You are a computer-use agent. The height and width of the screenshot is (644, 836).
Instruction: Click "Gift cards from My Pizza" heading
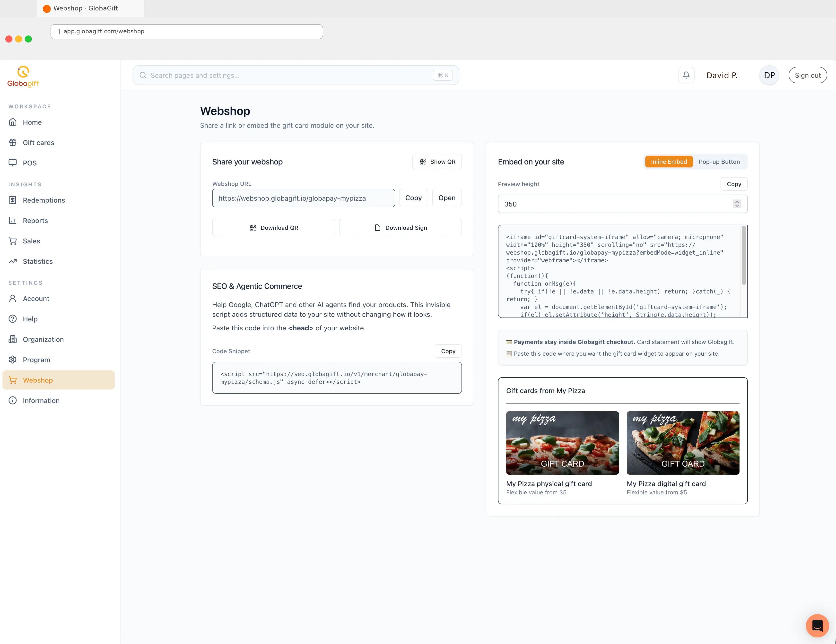click(546, 391)
